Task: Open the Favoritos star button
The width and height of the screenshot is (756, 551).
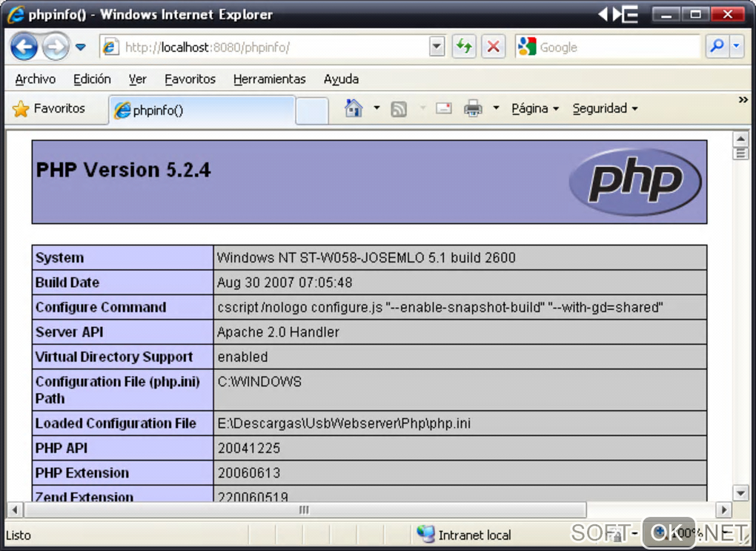Action: [49, 108]
